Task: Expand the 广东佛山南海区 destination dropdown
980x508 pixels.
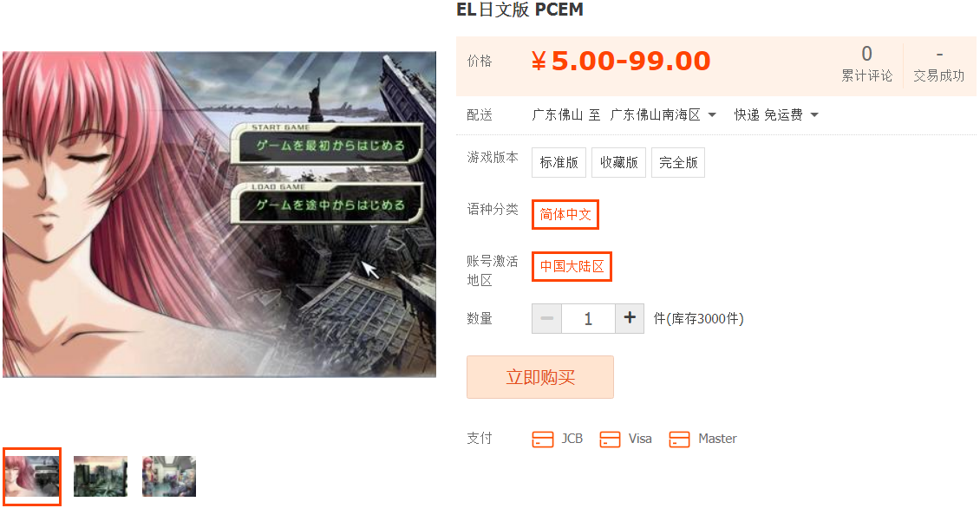Action: 663,115
